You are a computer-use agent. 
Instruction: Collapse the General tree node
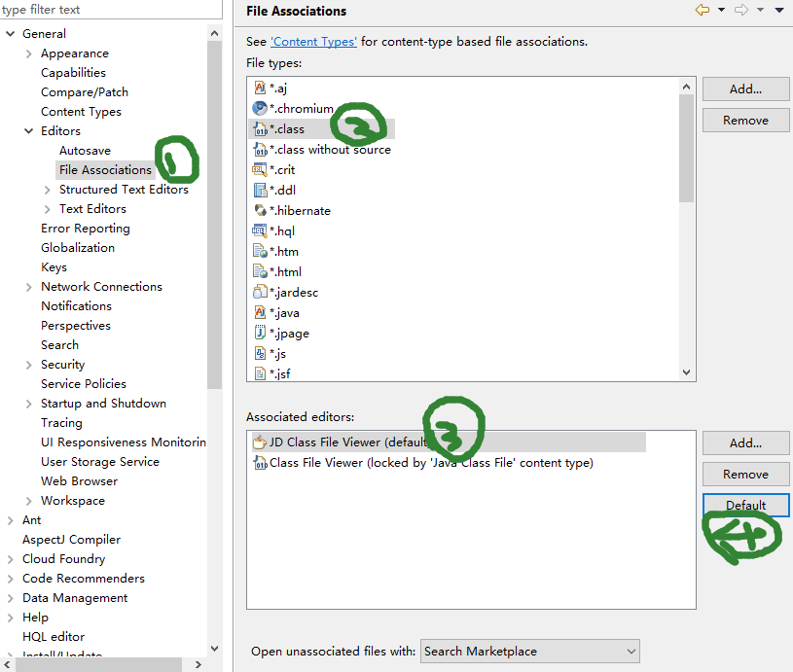tap(10, 34)
